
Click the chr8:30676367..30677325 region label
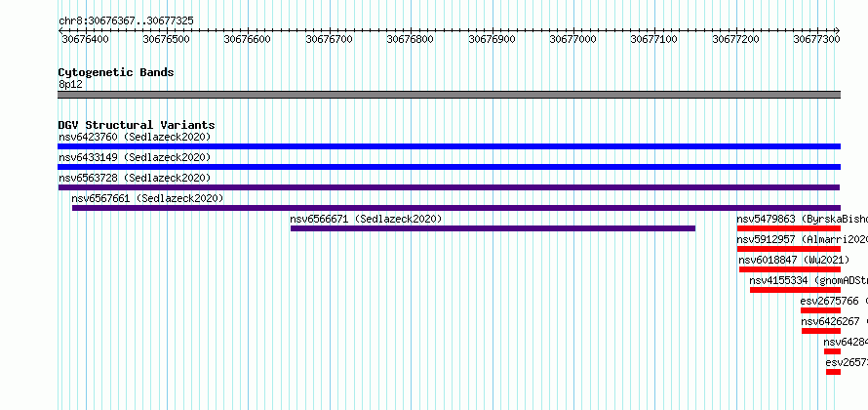(x=126, y=21)
